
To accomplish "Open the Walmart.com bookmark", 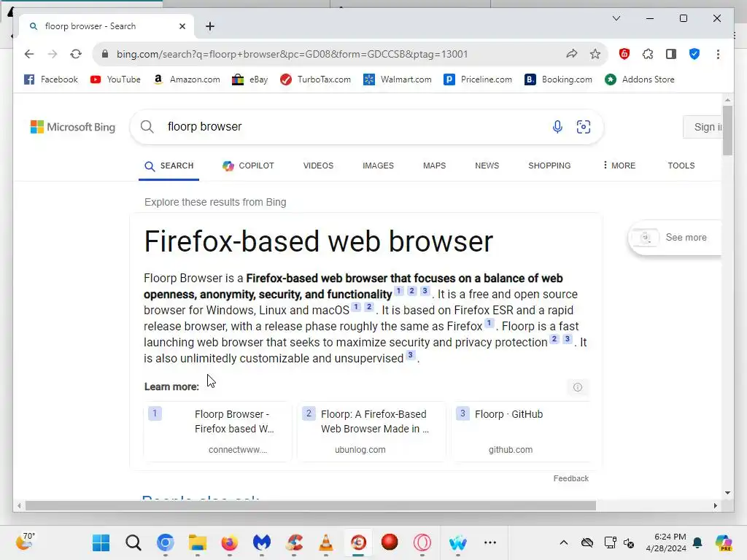I will click(x=398, y=79).
